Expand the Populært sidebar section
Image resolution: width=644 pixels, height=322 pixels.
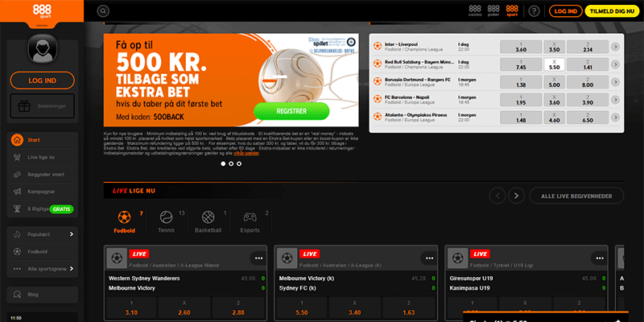(x=43, y=234)
